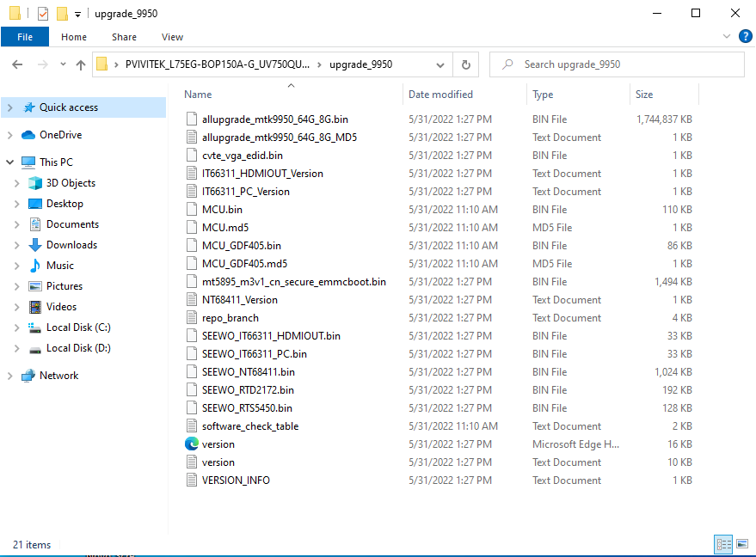Select IT66311_PC_Version file

(x=245, y=192)
